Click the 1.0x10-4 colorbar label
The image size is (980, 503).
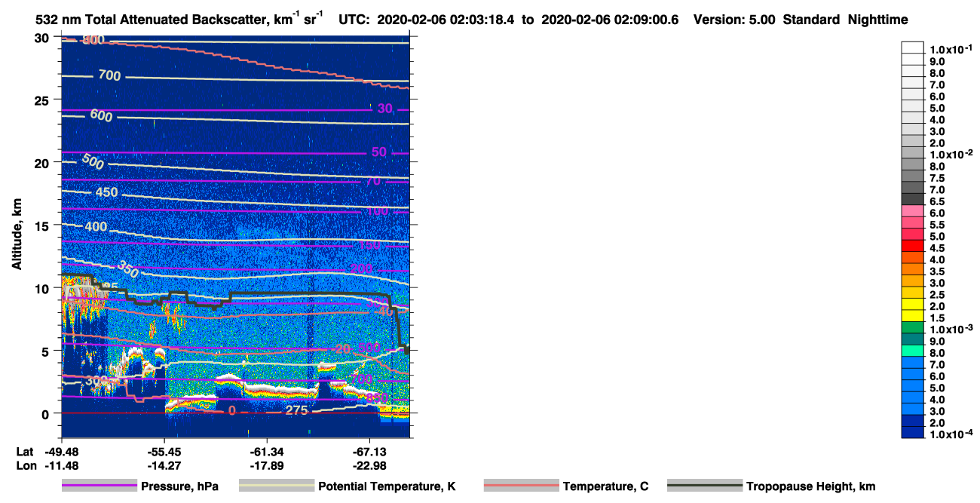(x=949, y=434)
